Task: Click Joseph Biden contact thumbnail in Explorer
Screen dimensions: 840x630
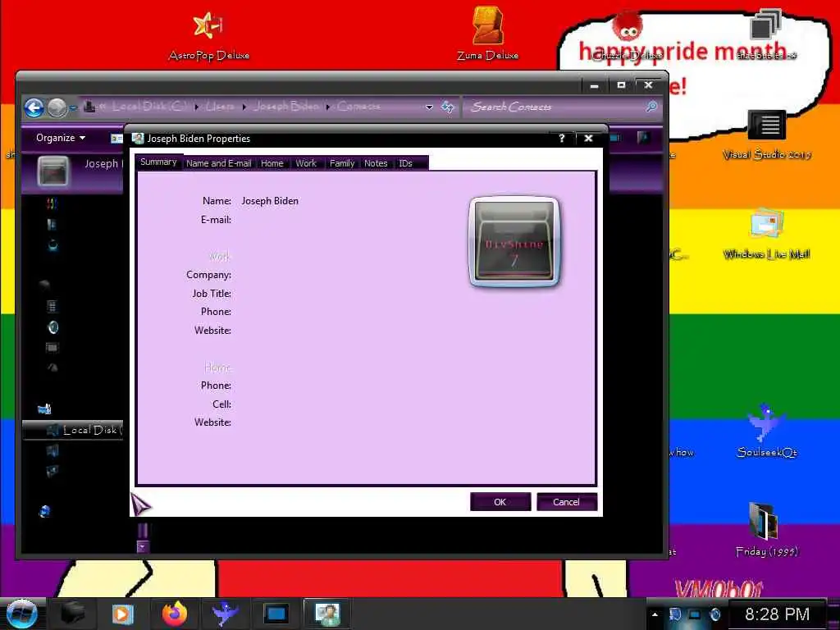Action: (52, 171)
